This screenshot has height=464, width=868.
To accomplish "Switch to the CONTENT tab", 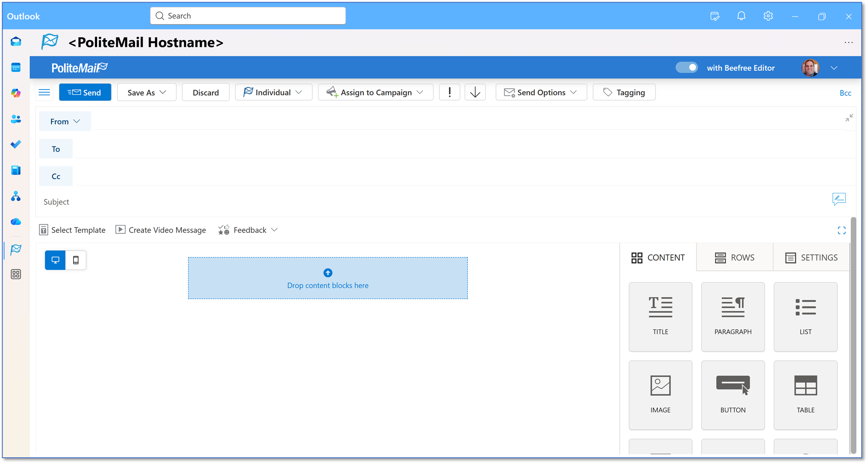I will [658, 257].
